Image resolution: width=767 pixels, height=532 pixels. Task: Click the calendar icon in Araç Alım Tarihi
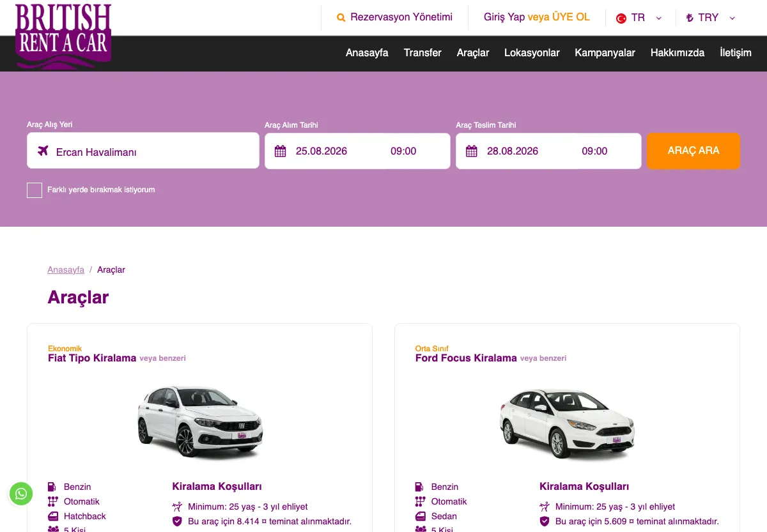(280, 151)
